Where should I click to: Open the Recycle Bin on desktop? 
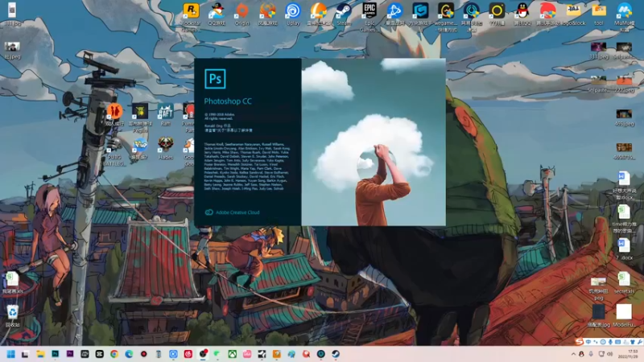tap(12, 316)
